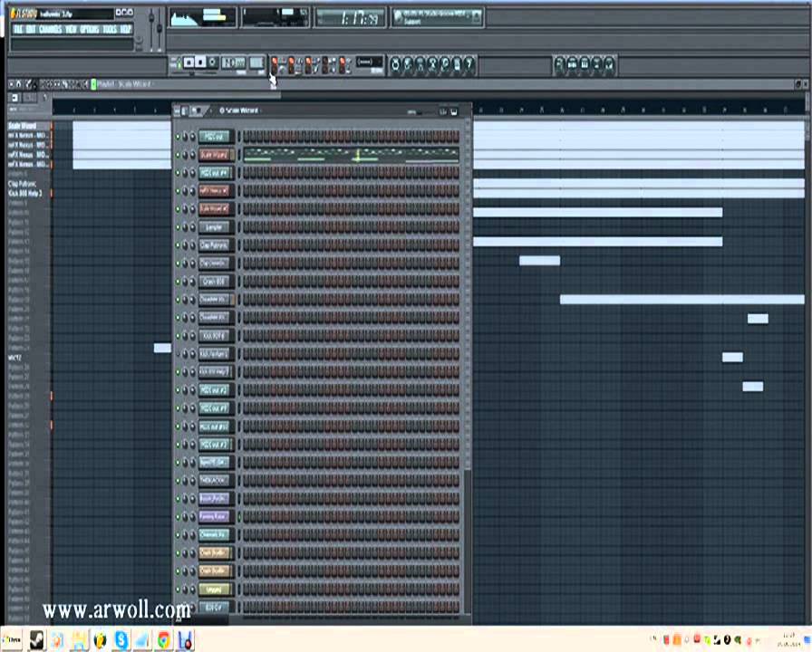Viewport: 812px width, 652px height.
Task: Mute the Sampler channel using its green LED
Action: coord(179,227)
